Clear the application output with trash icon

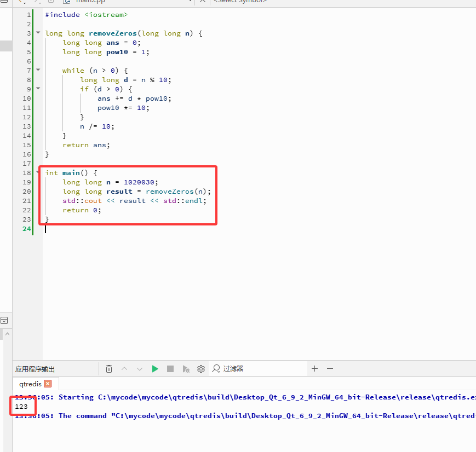click(x=109, y=369)
